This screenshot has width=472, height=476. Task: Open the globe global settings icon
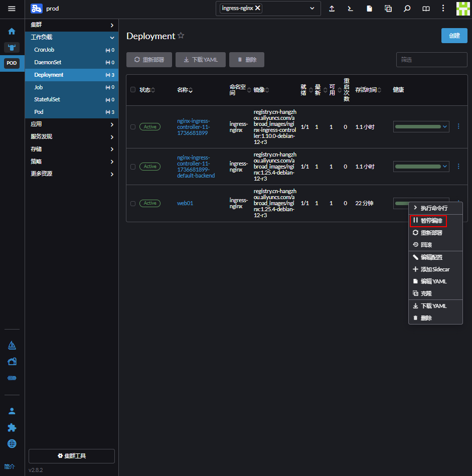12,444
